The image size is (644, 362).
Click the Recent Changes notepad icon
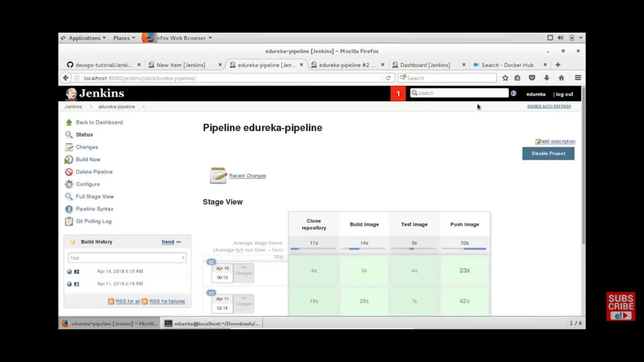218,175
